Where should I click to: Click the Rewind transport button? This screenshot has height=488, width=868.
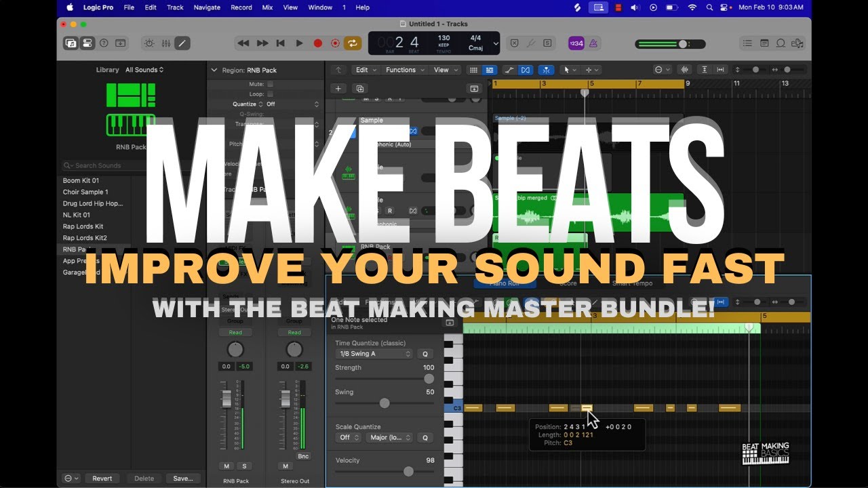point(243,43)
